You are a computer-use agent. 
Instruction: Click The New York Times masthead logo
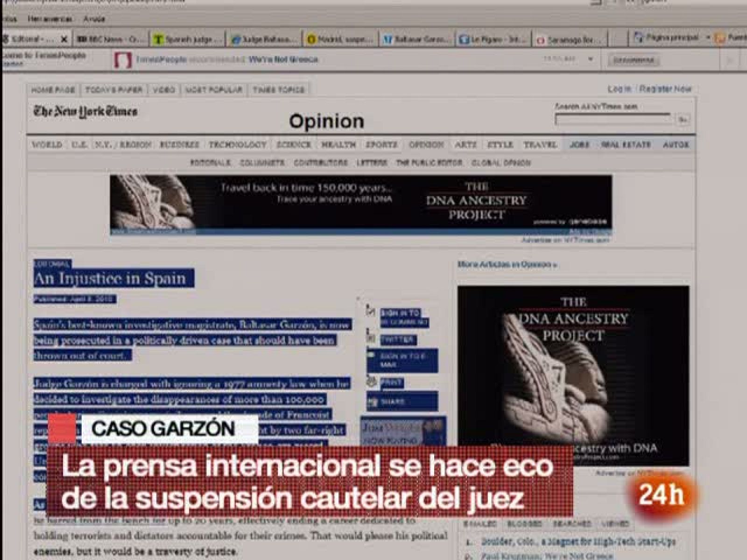(x=86, y=111)
